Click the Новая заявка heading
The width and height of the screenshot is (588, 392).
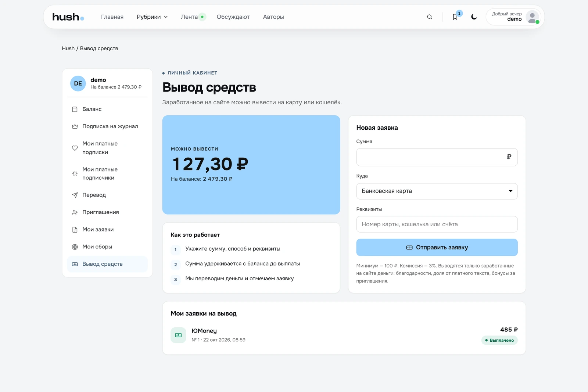click(x=377, y=127)
